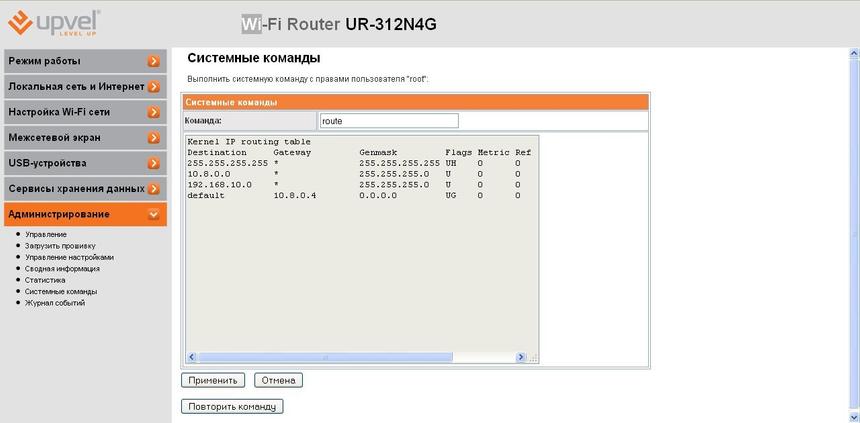Screen dimensions: 860x423
Task: Expand the Режим работы section arrow
Action: [x=153, y=61]
